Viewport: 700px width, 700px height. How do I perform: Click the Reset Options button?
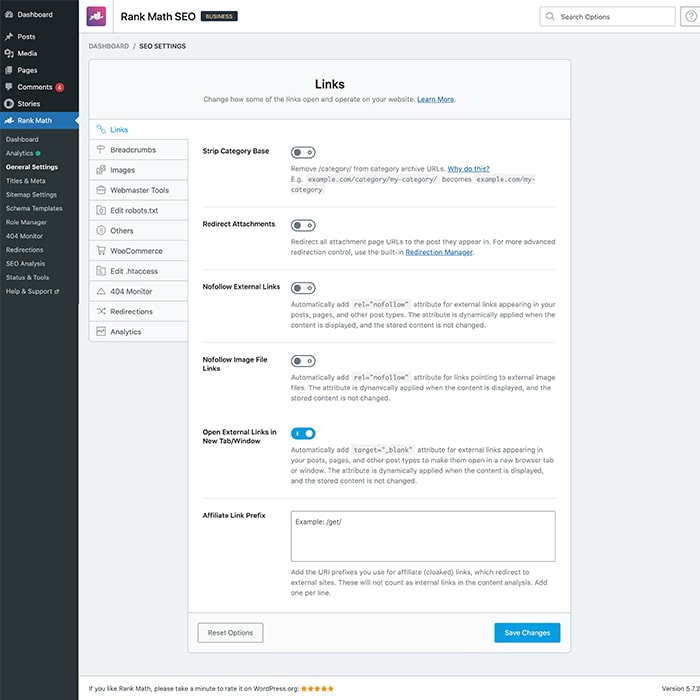point(230,633)
